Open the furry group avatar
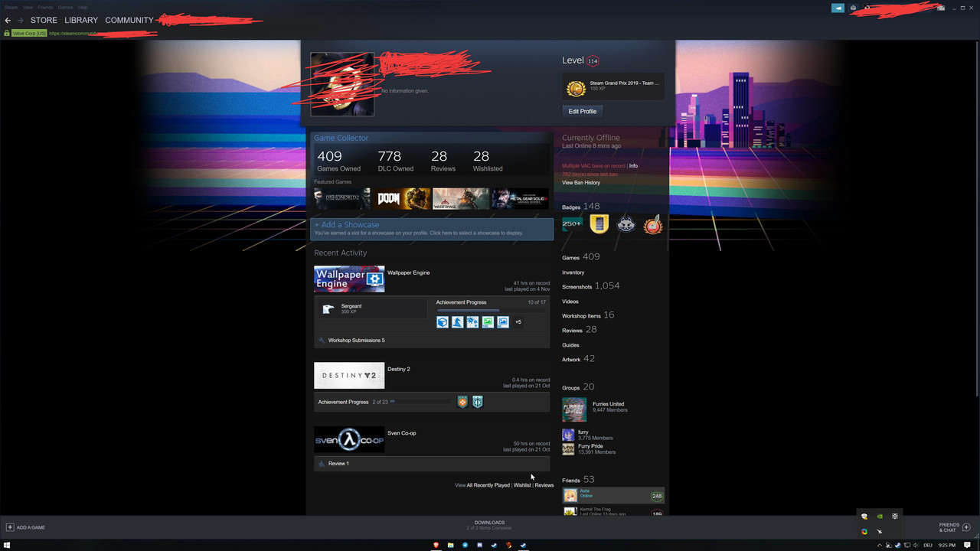The width and height of the screenshot is (980, 551). click(x=568, y=435)
